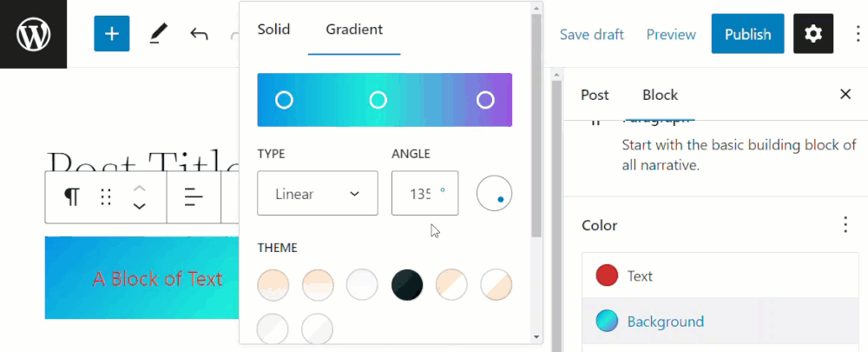Click the block drag handle dots icon
The height and width of the screenshot is (352, 868).
106,196
